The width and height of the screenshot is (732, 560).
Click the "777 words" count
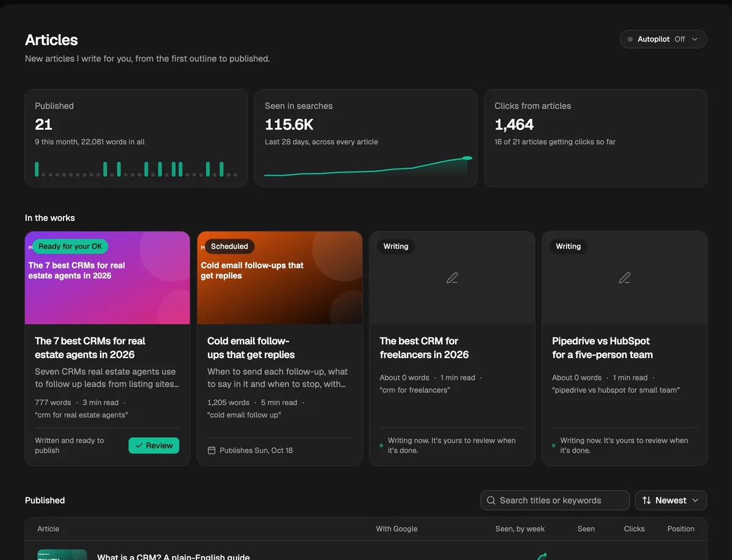[53, 403]
